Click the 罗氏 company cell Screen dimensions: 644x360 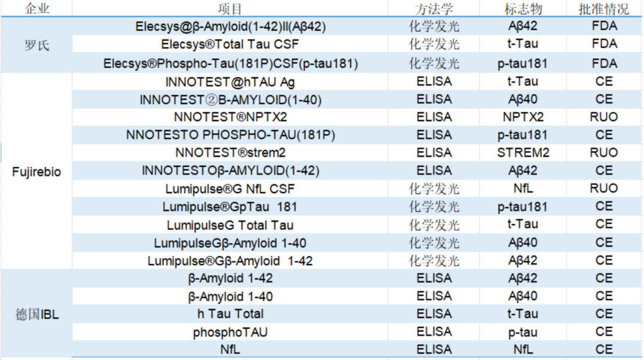[x=37, y=45]
